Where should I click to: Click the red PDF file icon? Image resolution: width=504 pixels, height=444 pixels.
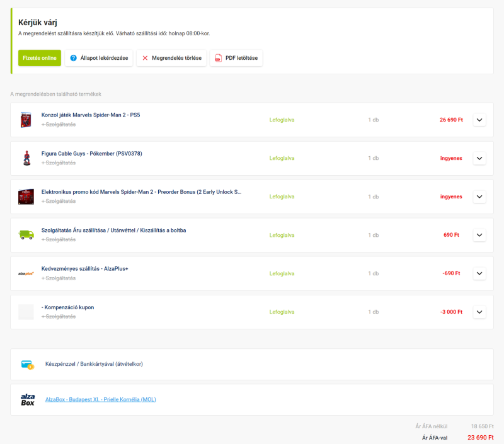point(218,58)
